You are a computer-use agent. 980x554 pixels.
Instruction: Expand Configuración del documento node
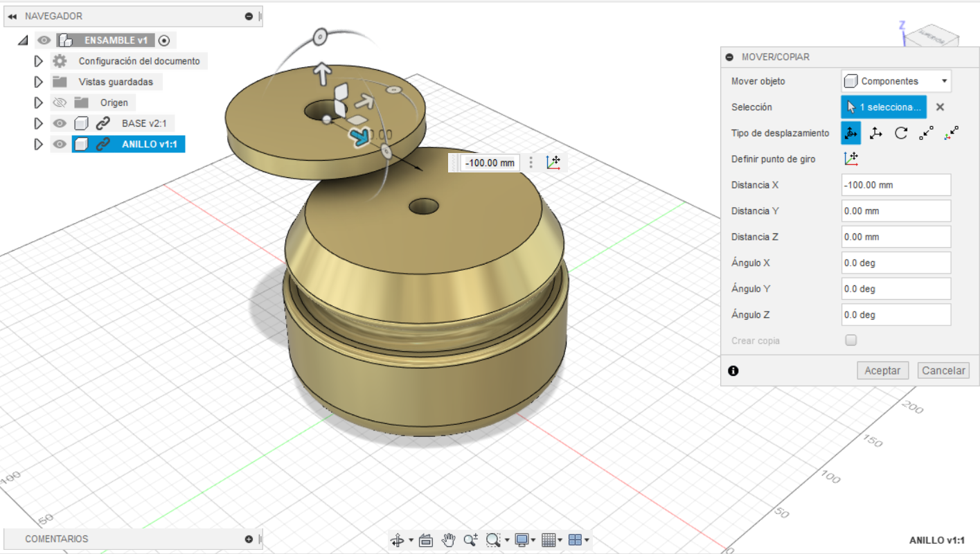click(39, 61)
